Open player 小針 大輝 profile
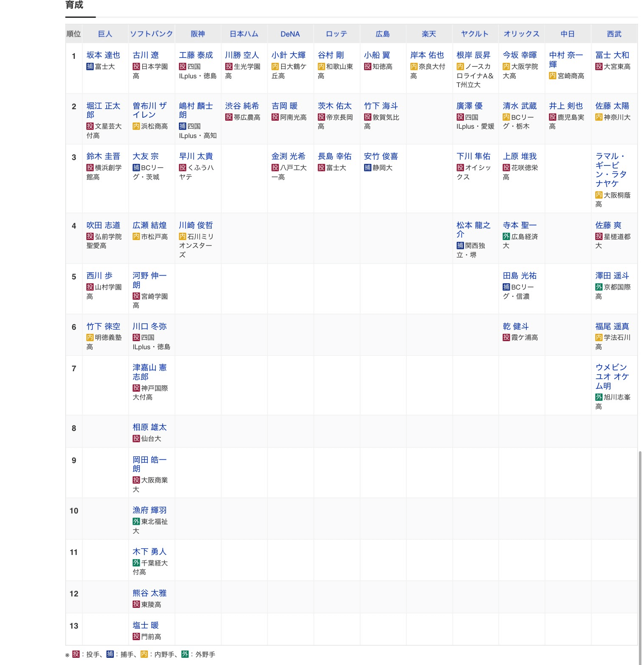The image size is (644, 665). tap(288, 55)
